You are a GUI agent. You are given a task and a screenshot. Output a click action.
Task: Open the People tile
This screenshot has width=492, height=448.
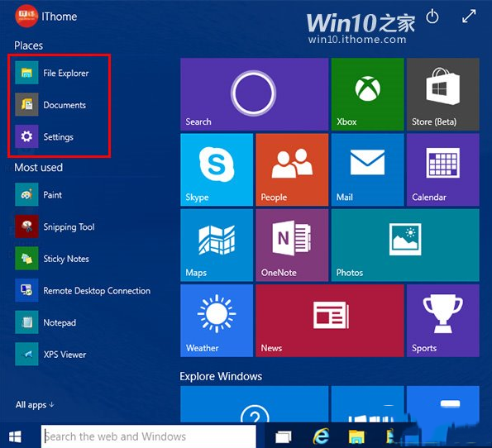pyautogui.click(x=292, y=169)
